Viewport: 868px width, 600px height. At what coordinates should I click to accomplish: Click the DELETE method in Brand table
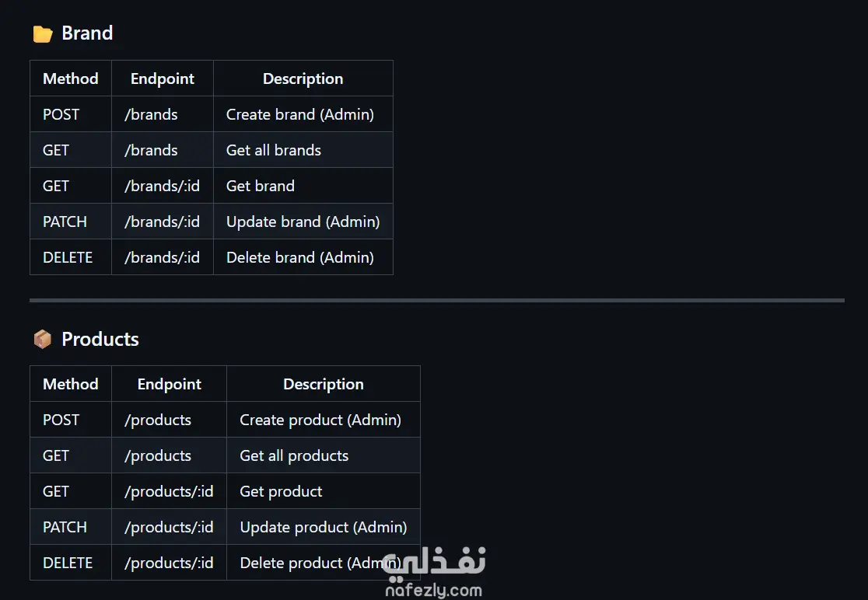tap(68, 257)
